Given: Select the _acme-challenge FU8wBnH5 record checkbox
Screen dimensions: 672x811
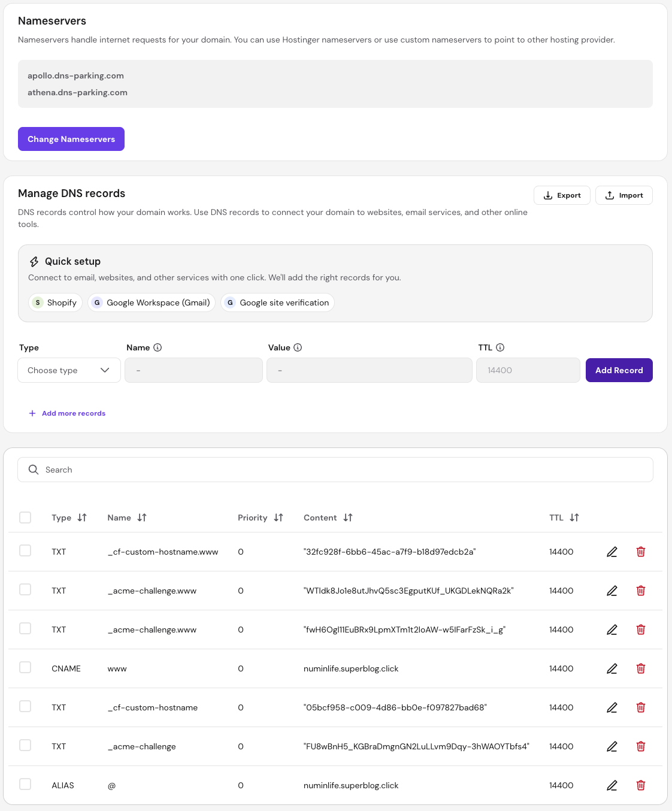Looking at the screenshot, I should click(x=25, y=745).
